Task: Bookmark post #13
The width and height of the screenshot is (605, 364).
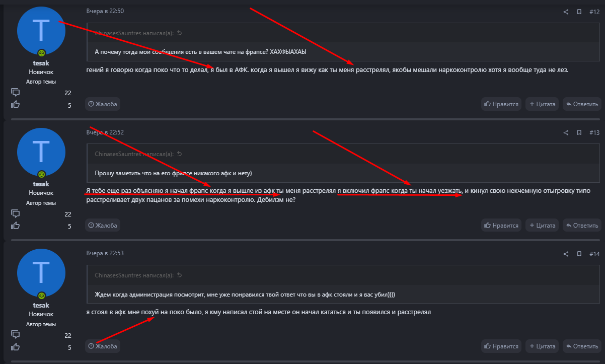Action: tap(579, 132)
